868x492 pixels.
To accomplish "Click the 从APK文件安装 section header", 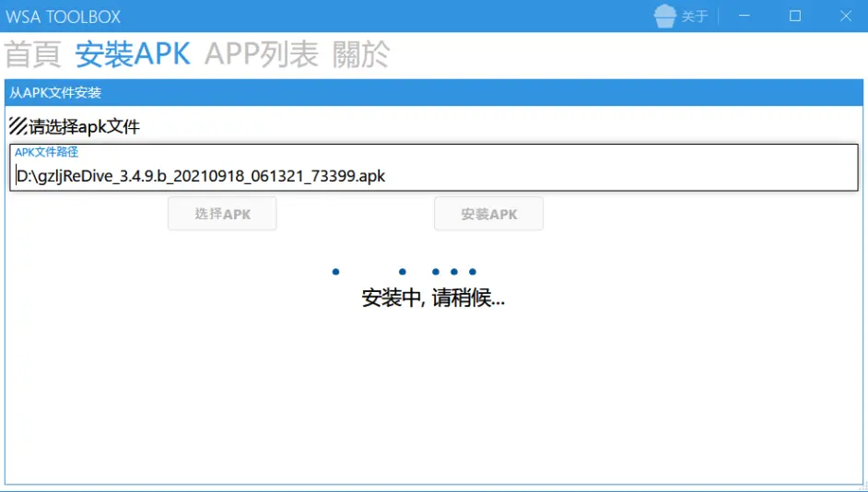I will tap(55, 93).
